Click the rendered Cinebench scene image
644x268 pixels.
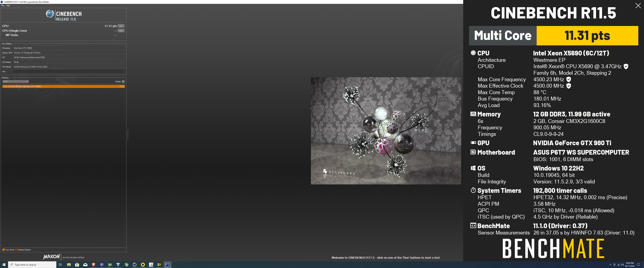386,131
